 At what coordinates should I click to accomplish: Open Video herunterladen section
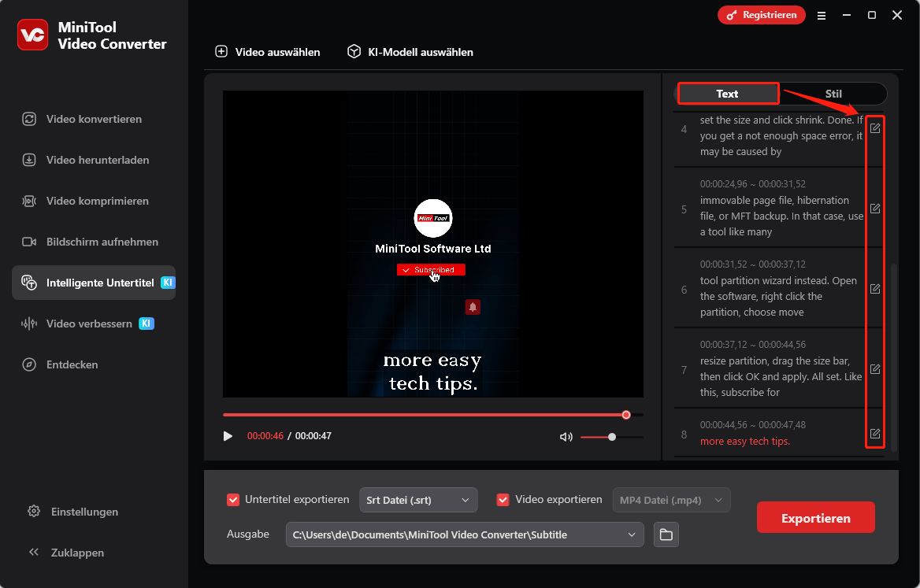click(x=94, y=160)
